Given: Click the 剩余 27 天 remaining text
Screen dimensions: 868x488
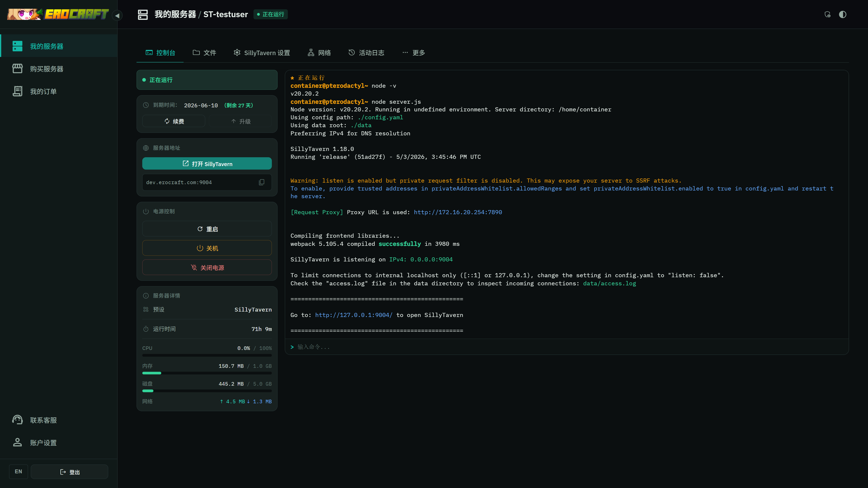Looking at the screenshot, I should [x=238, y=106].
